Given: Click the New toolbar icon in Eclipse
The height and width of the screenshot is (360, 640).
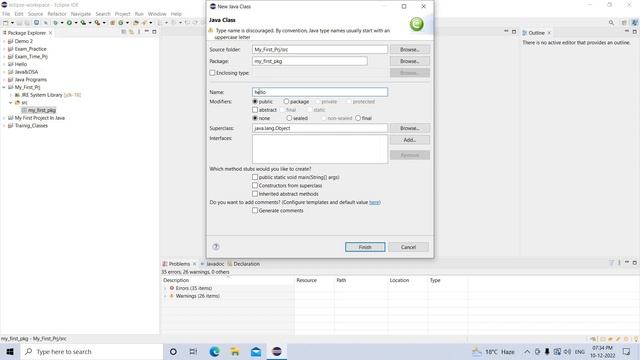Looking at the screenshot, I should tap(6, 23).
